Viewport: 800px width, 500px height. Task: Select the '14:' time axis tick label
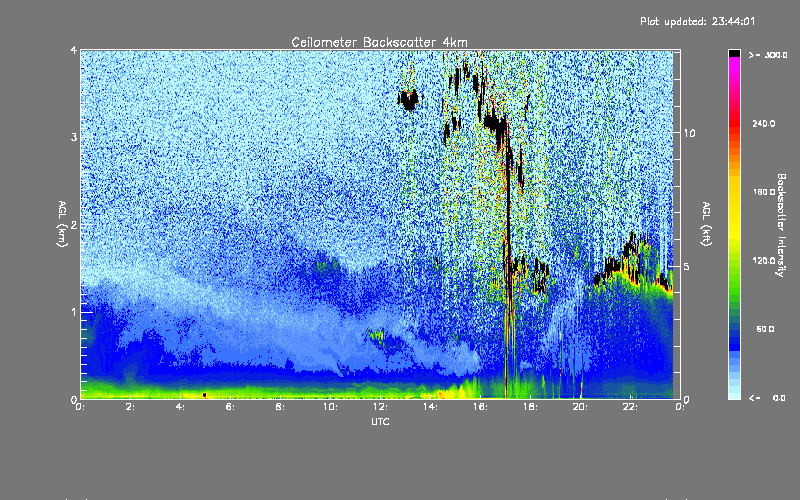coord(430,407)
